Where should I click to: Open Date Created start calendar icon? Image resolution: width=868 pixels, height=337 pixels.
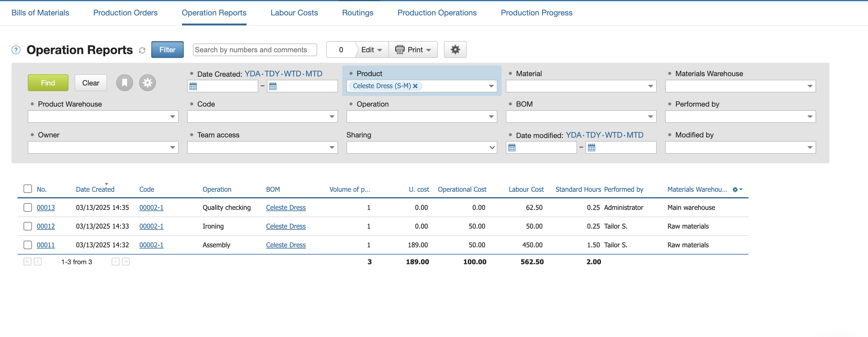[x=193, y=86]
